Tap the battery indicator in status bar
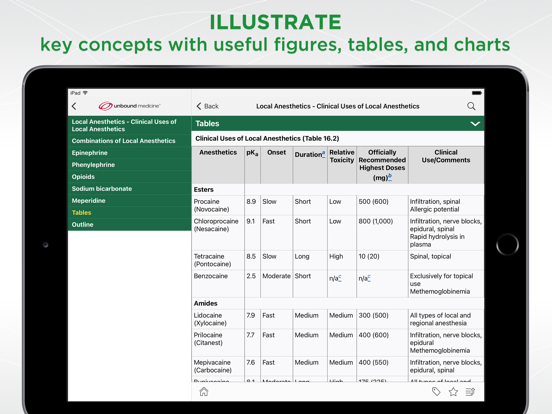552x414 pixels. click(477, 93)
